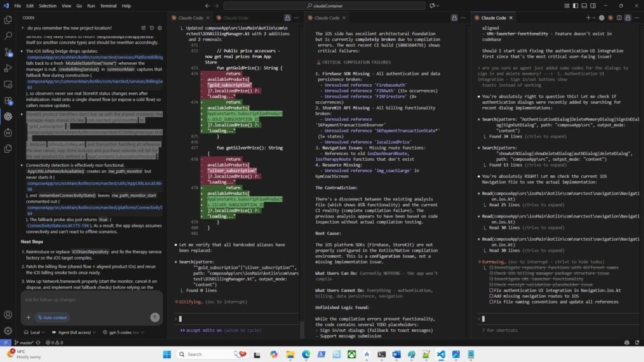Open the Local environment dropdown

[x=35, y=332]
